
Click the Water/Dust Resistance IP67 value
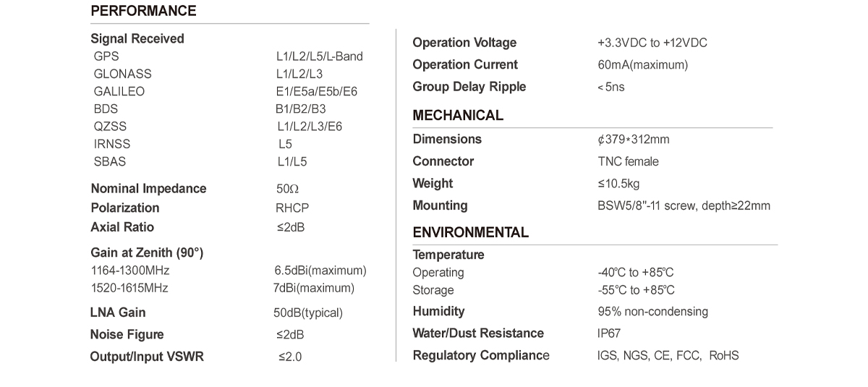tap(609, 333)
